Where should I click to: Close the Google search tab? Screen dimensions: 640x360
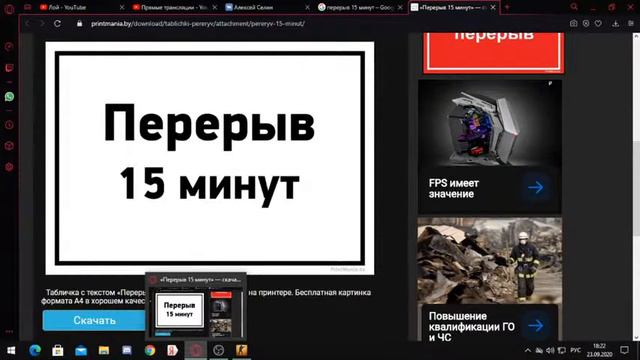click(400, 7)
